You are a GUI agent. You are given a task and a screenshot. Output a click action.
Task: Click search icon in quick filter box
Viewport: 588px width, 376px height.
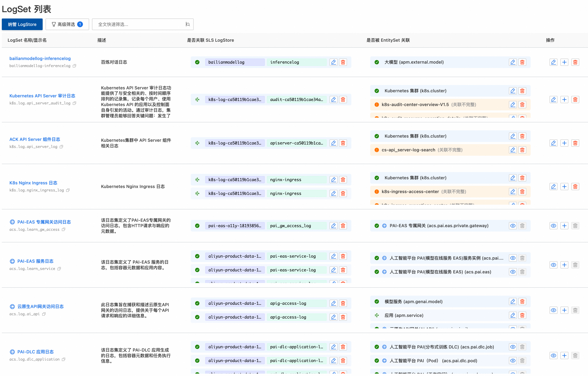tap(188, 24)
